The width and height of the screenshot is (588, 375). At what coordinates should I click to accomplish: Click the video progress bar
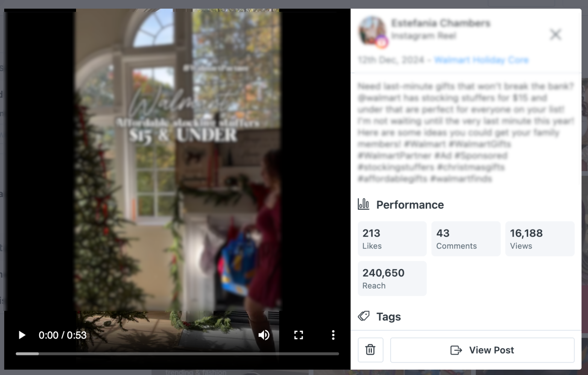point(177,354)
